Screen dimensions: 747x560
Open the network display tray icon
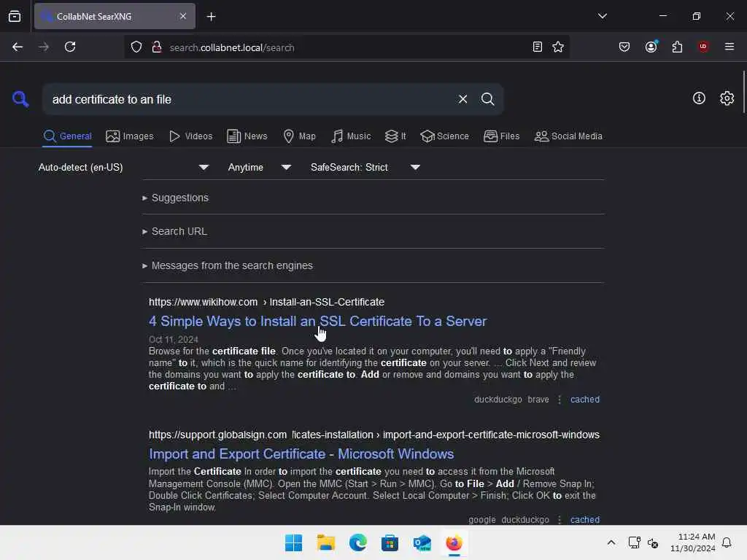(x=635, y=542)
